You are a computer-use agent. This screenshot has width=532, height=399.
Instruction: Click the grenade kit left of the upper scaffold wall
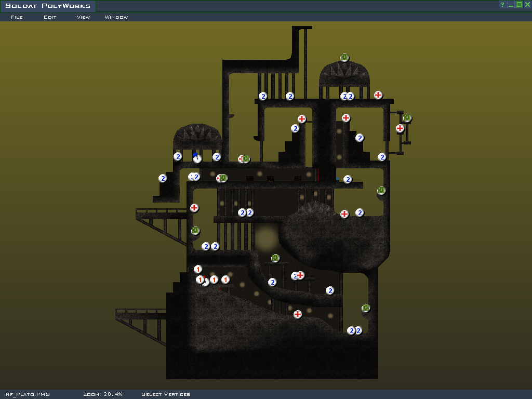click(195, 230)
